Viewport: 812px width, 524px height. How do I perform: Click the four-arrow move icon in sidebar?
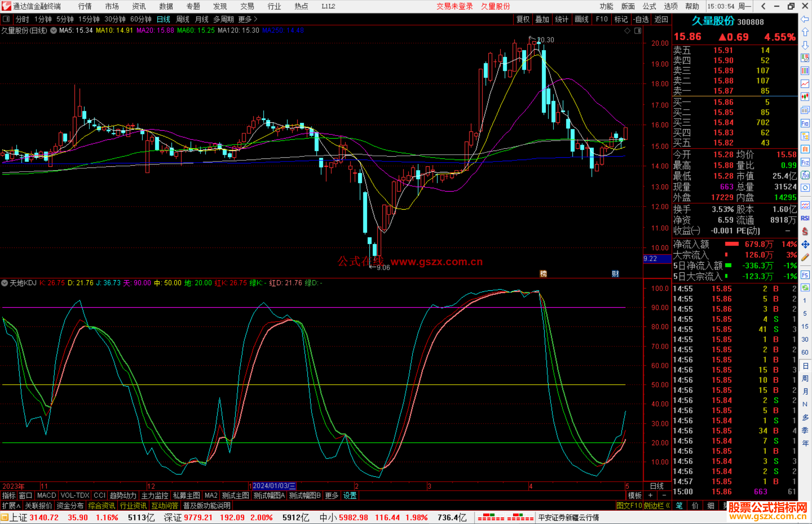(x=805, y=245)
